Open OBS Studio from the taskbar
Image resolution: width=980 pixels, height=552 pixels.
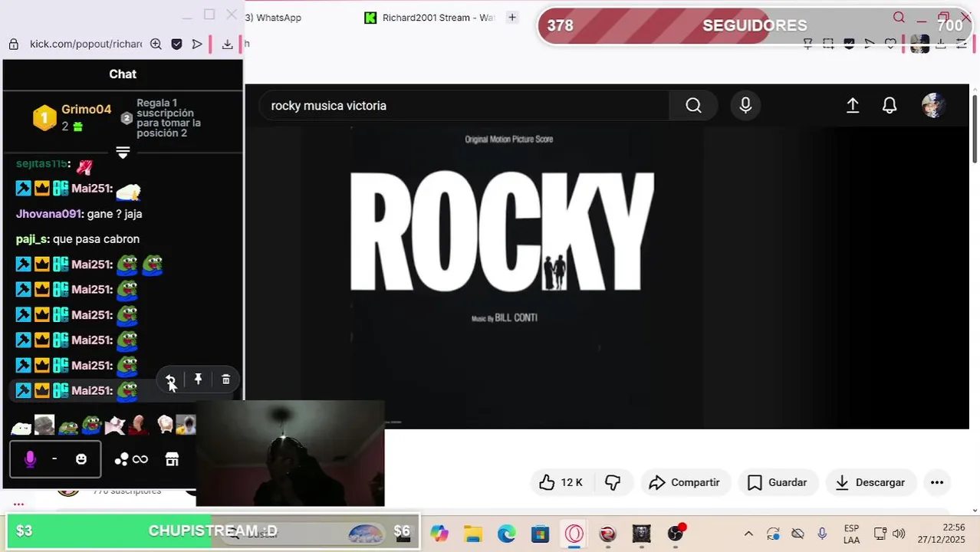tap(676, 534)
